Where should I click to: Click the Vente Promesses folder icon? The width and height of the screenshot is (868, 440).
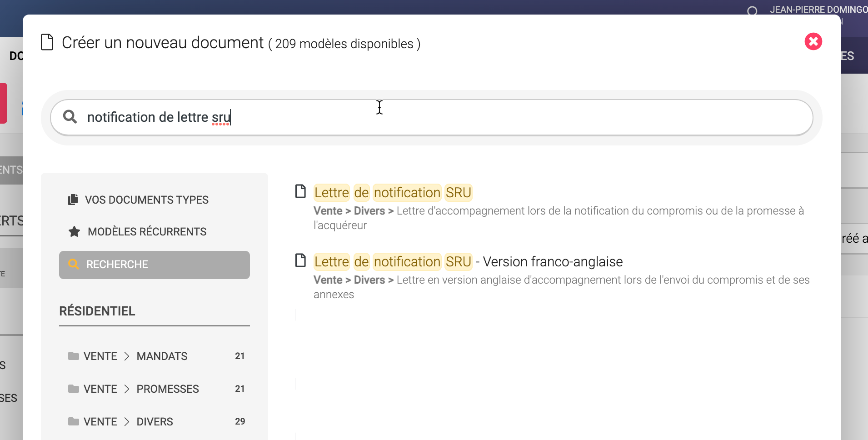73,389
